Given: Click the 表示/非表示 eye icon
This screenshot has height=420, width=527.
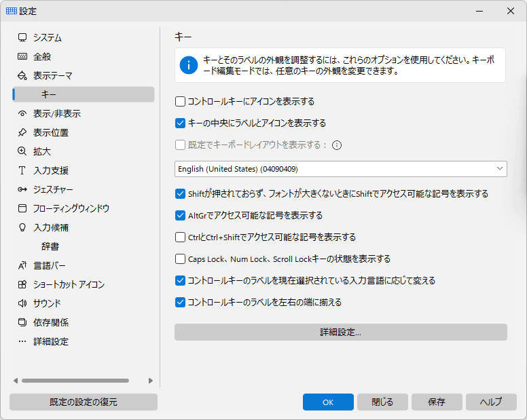Looking at the screenshot, I should tap(22, 113).
